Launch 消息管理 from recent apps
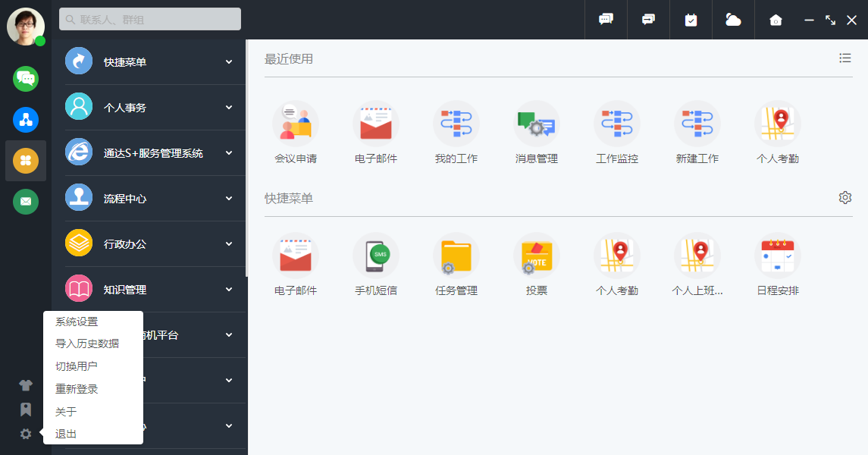Screen dimensions: 868x455 point(537,124)
